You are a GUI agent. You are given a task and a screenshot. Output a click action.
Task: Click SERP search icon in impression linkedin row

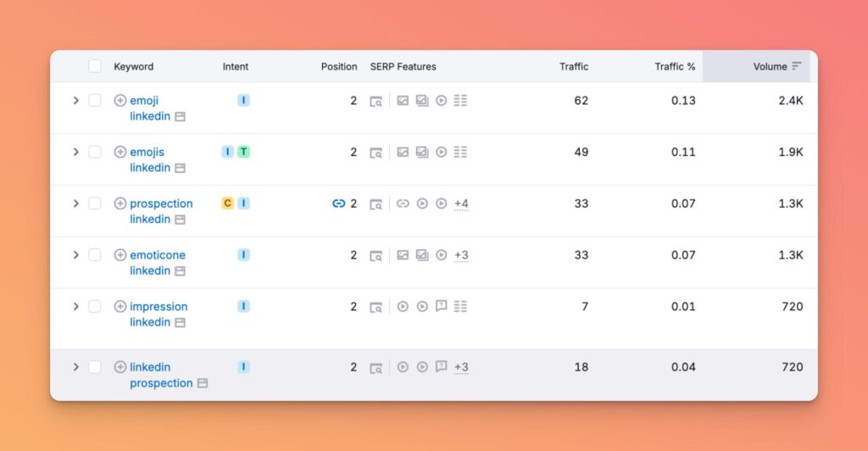[376, 307]
